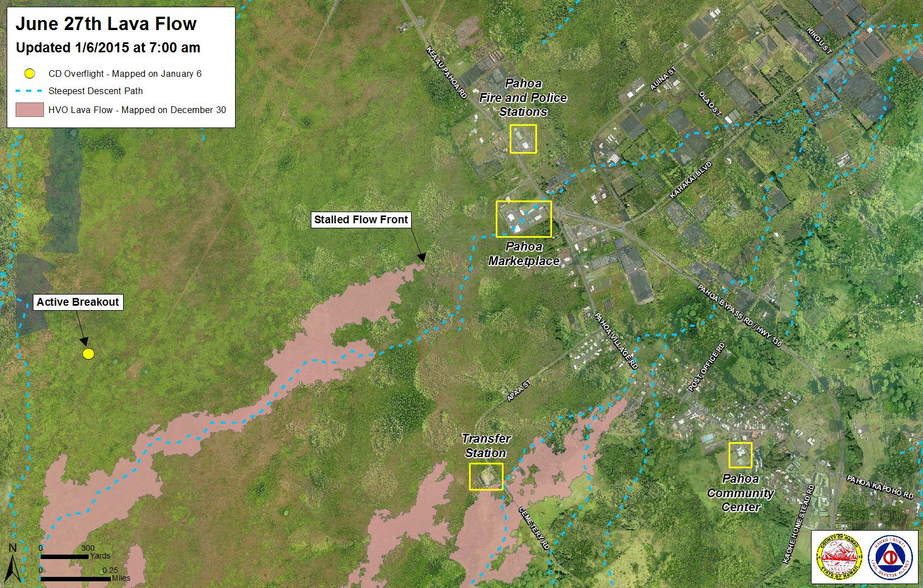923x588 pixels.
Task: Click the CD Overflight legend text
Action: click(x=125, y=73)
